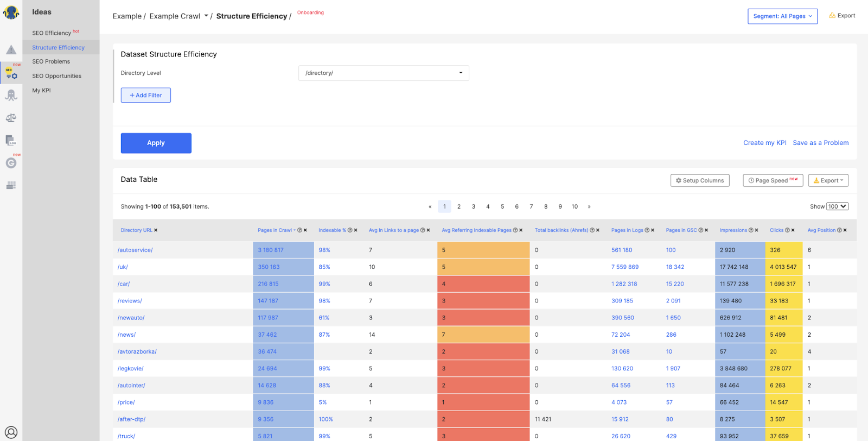Image resolution: width=868 pixels, height=441 pixels.
Task: Open the Segment: All Pages dropdown
Action: (782, 16)
